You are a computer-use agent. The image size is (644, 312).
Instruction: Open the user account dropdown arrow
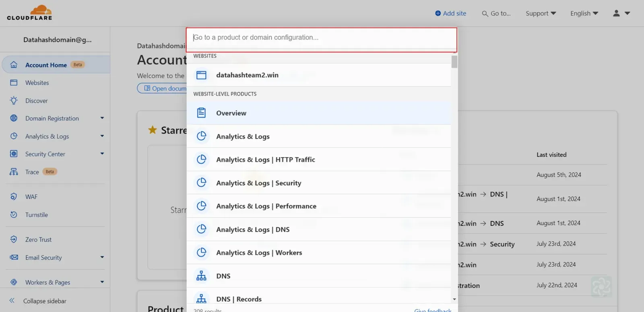click(627, 13)
